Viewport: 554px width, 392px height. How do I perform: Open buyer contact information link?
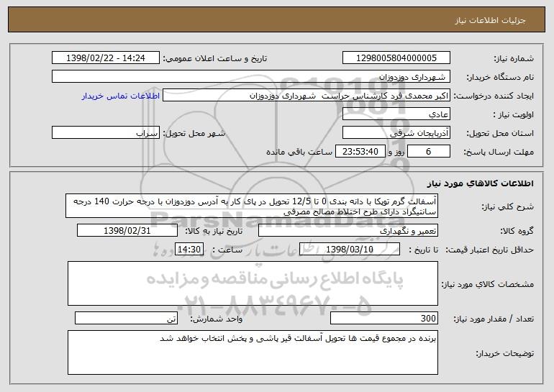(121, 96)
